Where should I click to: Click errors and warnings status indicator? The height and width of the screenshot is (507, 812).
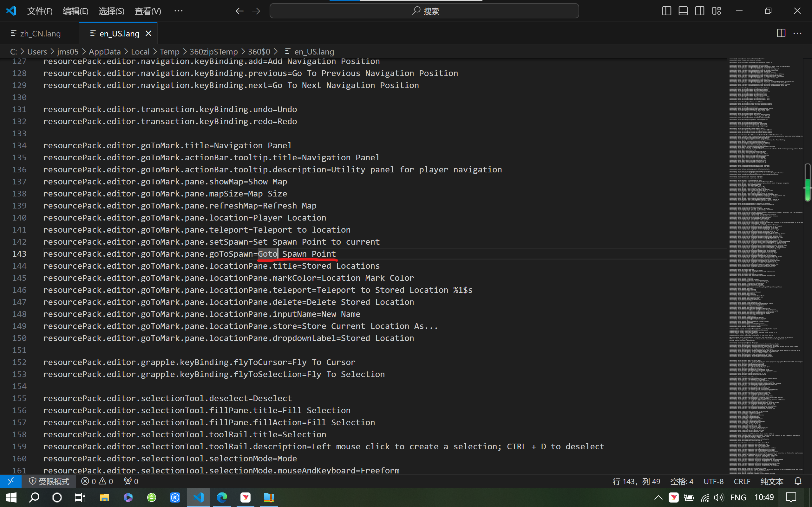pyautogui.click(x=97, y=481)
